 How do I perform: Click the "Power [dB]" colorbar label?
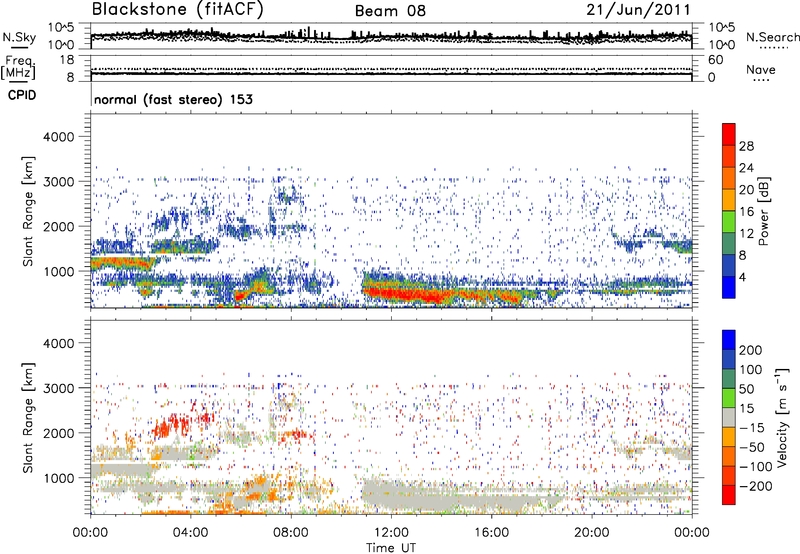pos(764,211)
